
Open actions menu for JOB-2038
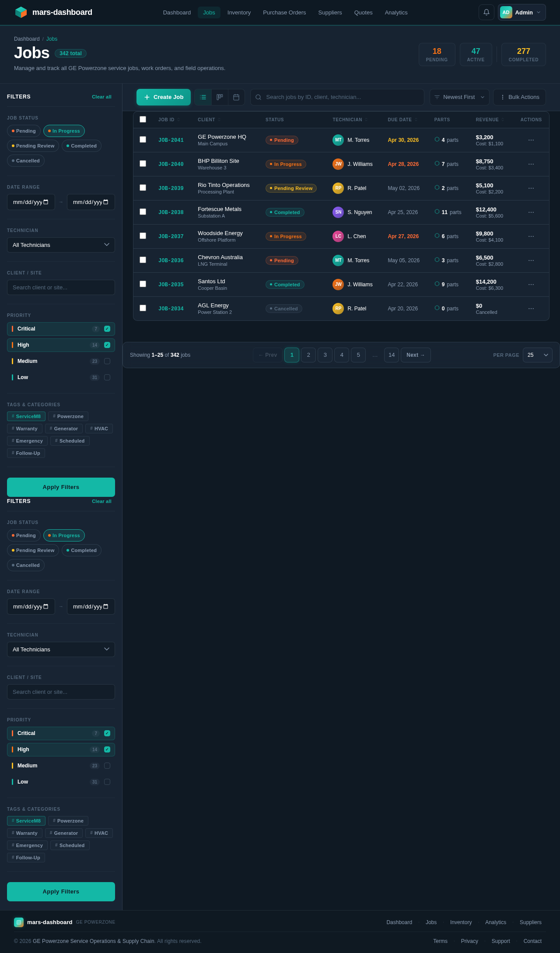tap(531, 212)
